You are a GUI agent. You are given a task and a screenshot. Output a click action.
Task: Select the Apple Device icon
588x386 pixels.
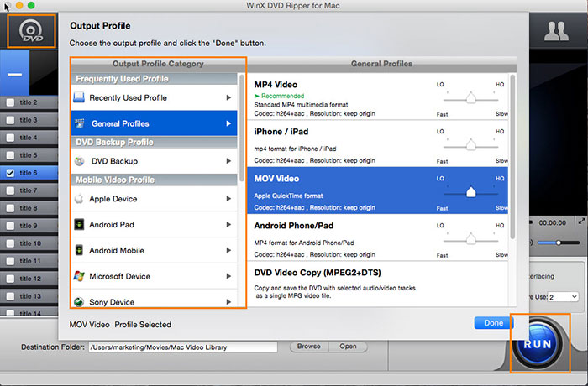click(x=79, y=199)
